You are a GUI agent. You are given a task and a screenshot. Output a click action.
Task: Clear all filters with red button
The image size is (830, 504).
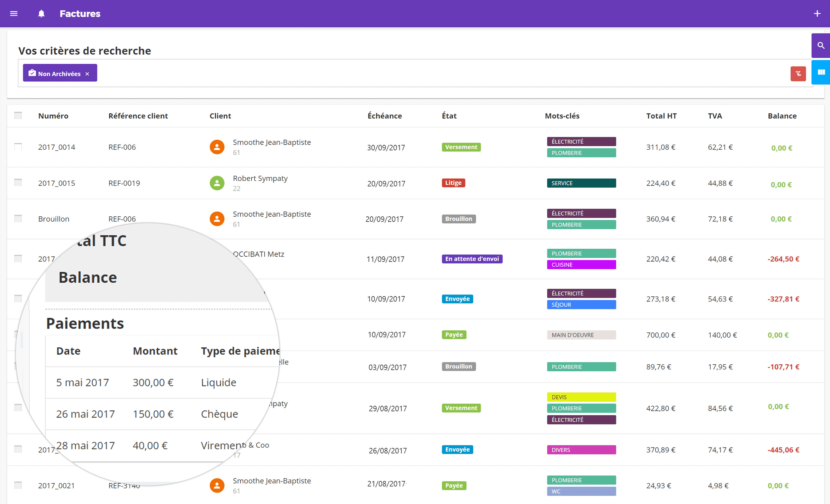pos(798,74)
